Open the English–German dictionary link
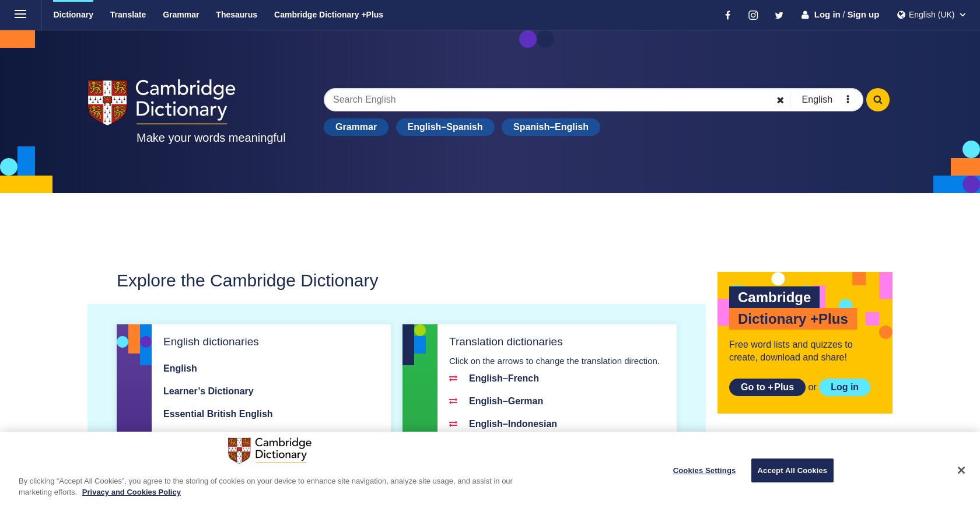The image size is (980, 511). pos(506,401)
